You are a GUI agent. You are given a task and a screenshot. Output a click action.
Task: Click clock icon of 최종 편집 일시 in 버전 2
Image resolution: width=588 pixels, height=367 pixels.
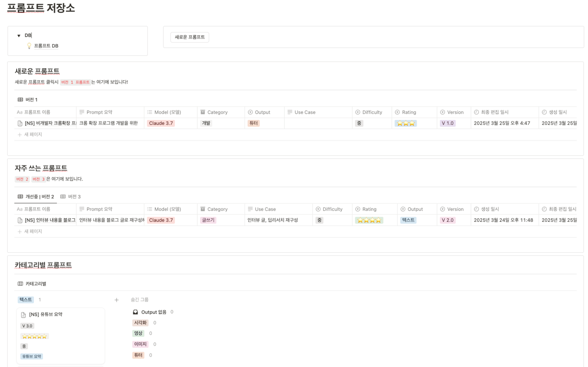coord(544,209)
